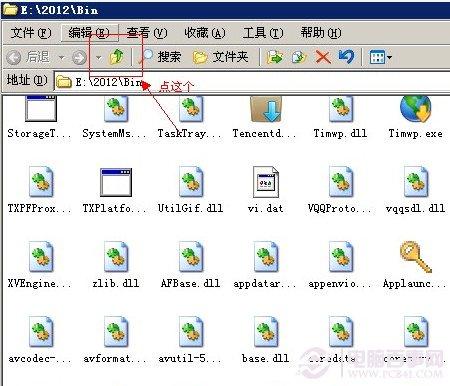Expand the back history dropdown arrow
450x386 pixels.
tap(61, 57)
